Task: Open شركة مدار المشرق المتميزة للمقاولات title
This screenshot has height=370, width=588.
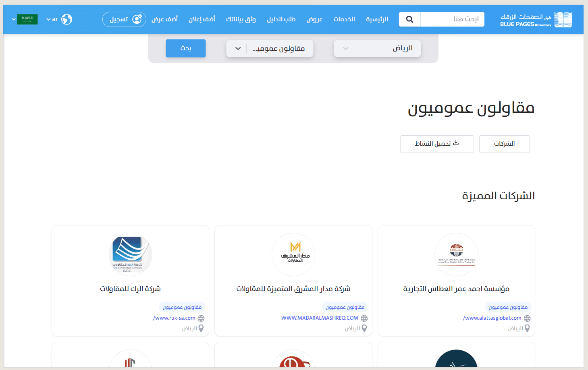Action: coord(293,289)
